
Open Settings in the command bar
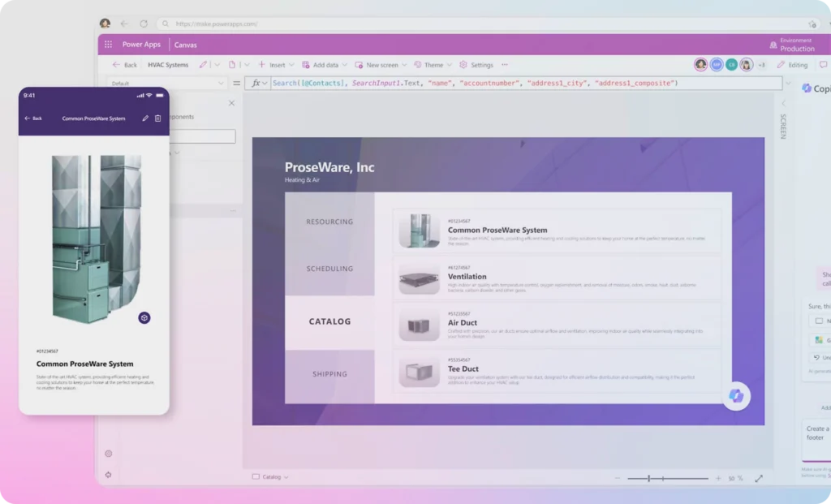tap(476, 65)
